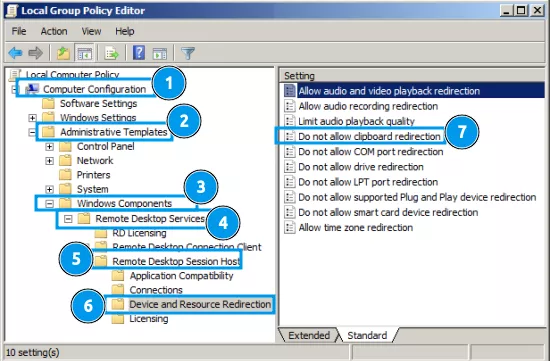Select the Licensing folder under Session Host

[148, 319]
